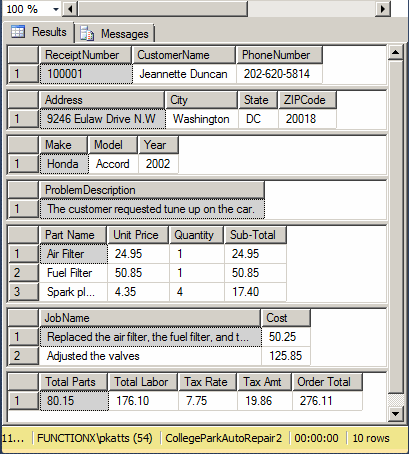Select the cell 20018
Viewport: 409px width, 454px height.
pyautogui.click(x=307, y=119)
